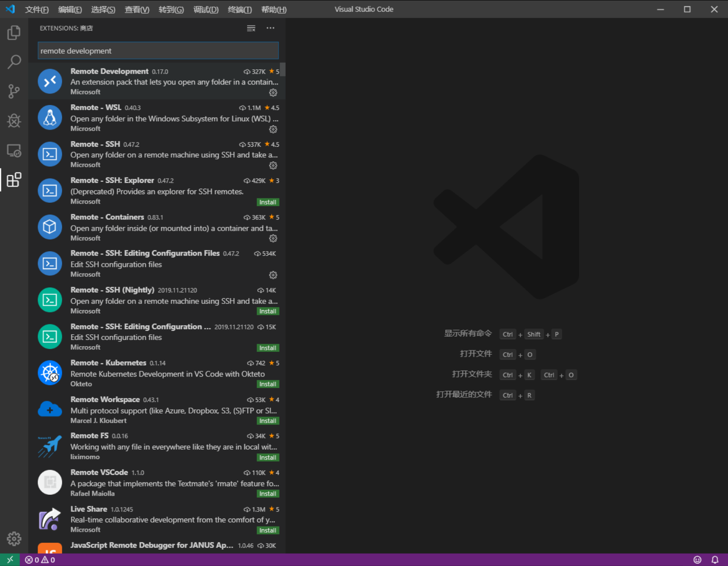Screen dimensions: 728x566
Task: Open manage gear for SSH Editing Configuration Files
Action: [273, 275]
